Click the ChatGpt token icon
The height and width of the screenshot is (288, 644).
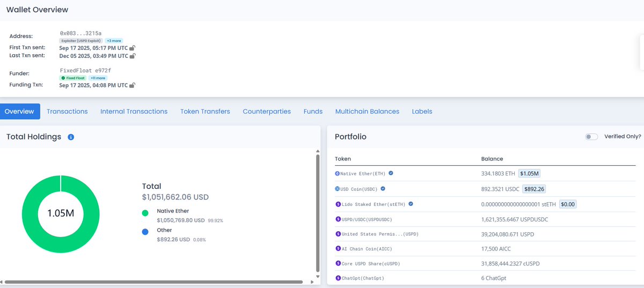[x=338, y=278]
